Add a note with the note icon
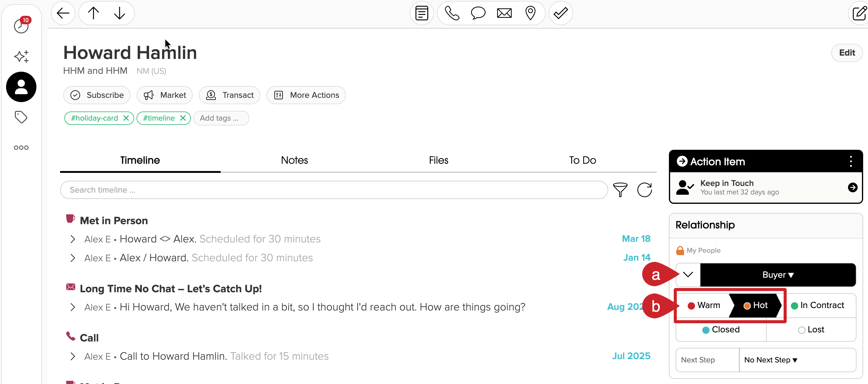The image size is (868, 384). [x=422, y=13]
